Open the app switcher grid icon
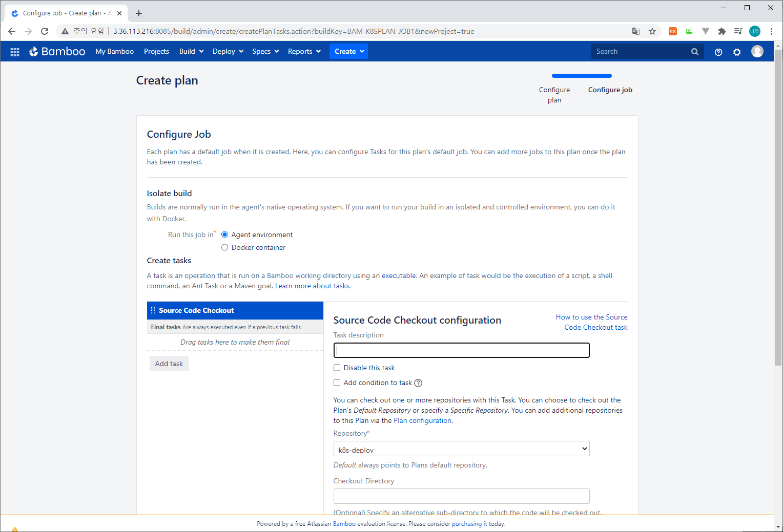Screen dimensions: 783x532 15,52
